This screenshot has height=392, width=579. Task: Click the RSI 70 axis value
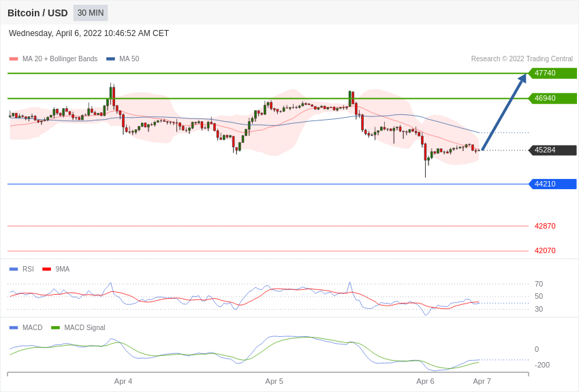tap(539, 284)
